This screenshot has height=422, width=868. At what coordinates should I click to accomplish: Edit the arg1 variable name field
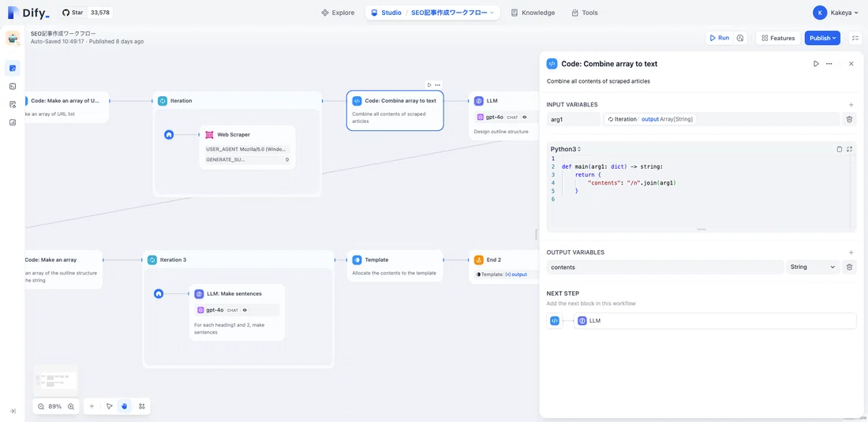pos(573,119)
